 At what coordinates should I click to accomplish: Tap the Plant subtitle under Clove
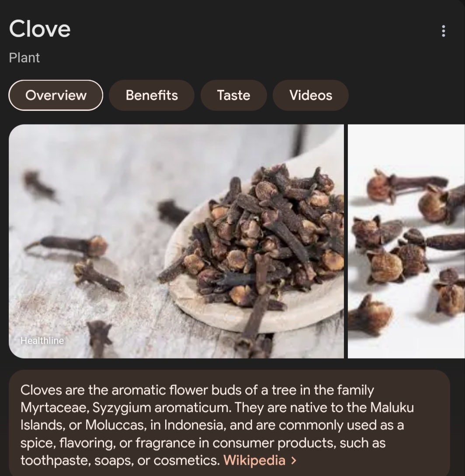click(24, 58)
